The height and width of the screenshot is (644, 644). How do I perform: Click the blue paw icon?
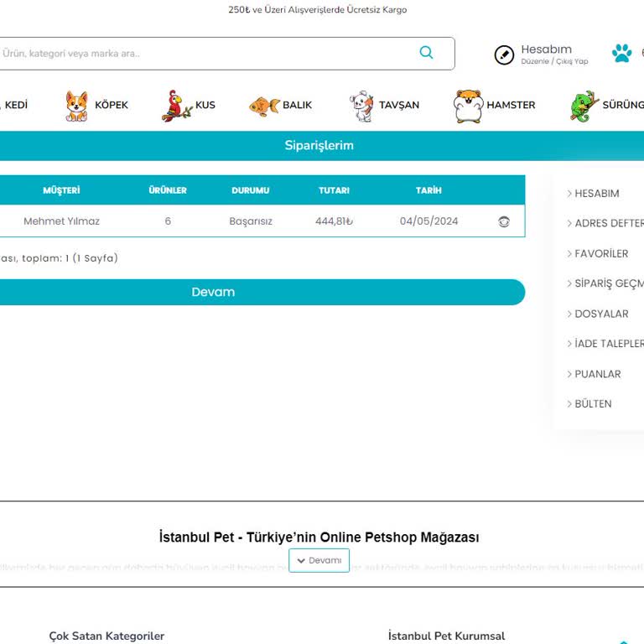(x=621, y=54)
